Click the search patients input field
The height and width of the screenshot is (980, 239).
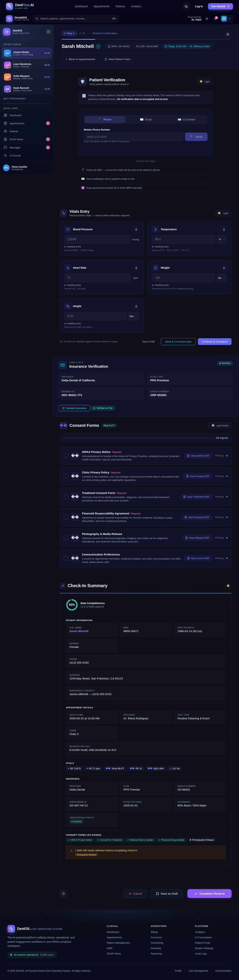[x=76, y=19]
